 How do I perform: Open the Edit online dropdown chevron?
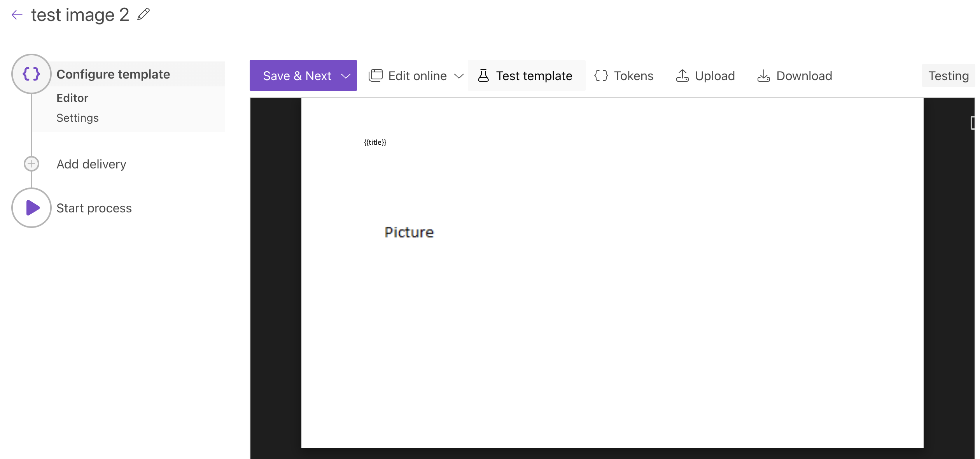pyautogui.click(x=459, y=76)
